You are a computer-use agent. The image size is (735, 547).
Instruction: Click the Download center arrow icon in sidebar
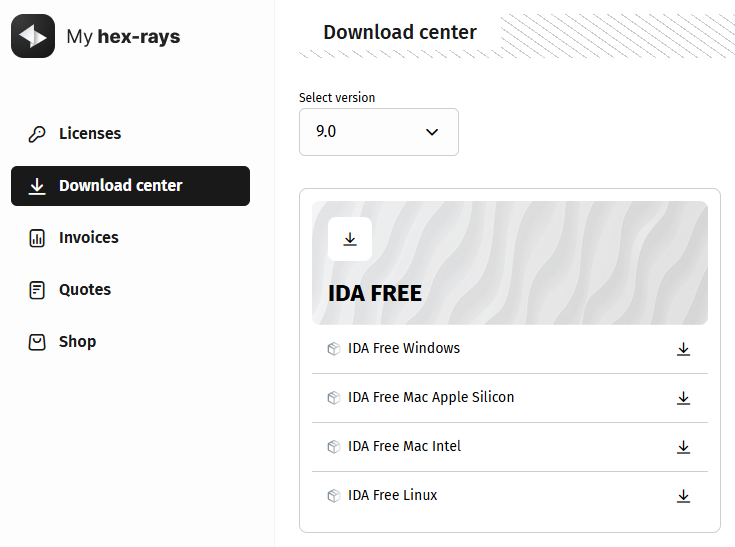point(37,186)
